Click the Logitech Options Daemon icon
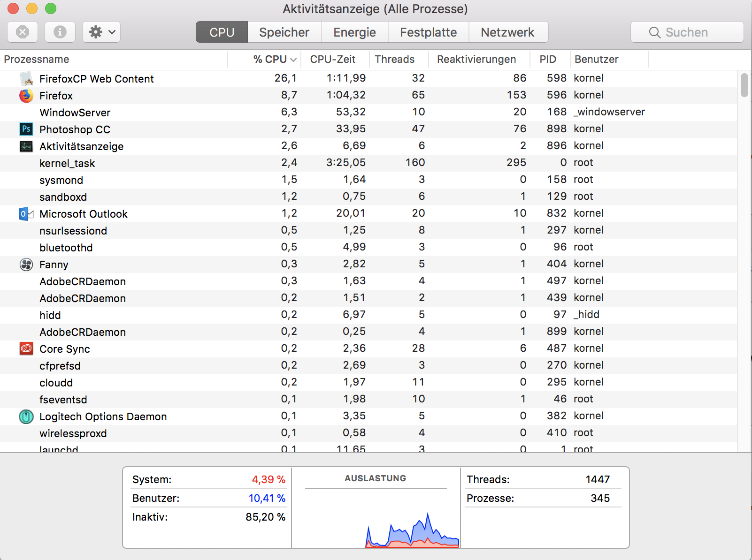Viewport: 752px width, 560px height. click(x=26, y=416)
